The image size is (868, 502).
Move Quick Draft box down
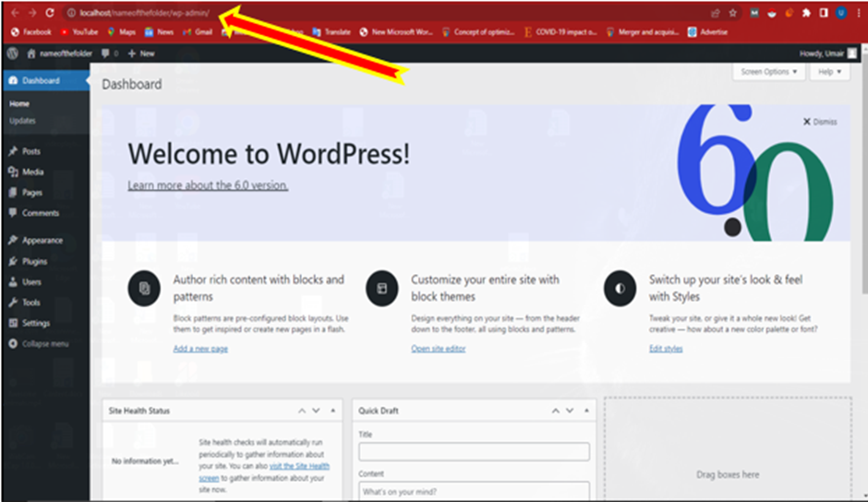570,411
